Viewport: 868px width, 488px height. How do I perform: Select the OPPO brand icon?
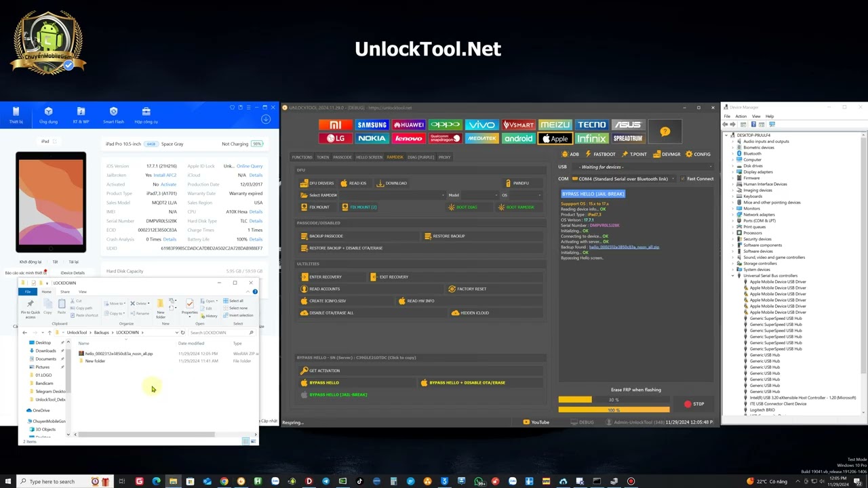point(446,125)
